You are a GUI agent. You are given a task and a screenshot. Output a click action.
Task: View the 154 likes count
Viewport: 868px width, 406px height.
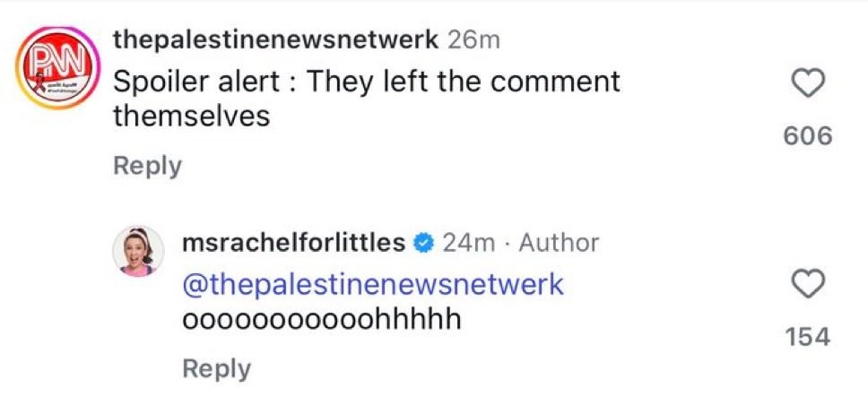click(x=808, y=337)
